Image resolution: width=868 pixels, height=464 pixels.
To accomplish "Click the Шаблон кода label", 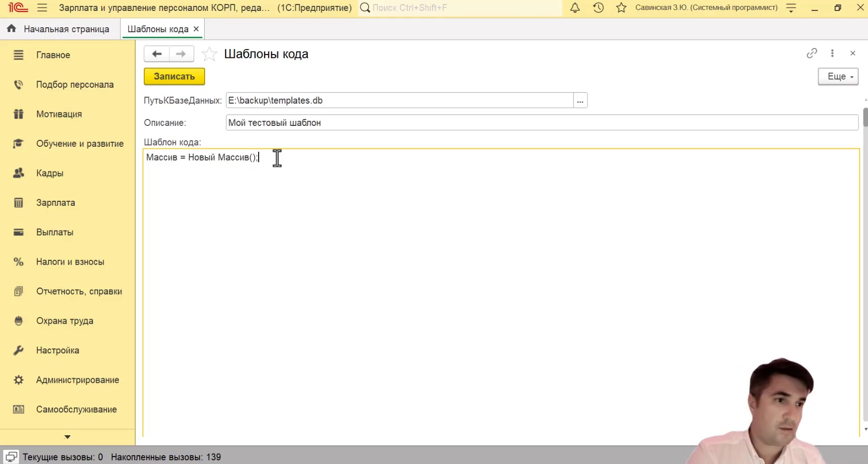I will point(172,142).
